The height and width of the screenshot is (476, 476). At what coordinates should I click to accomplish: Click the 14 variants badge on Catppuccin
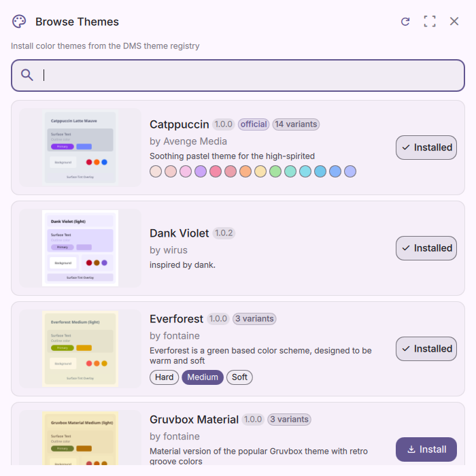tap(296, 124)
